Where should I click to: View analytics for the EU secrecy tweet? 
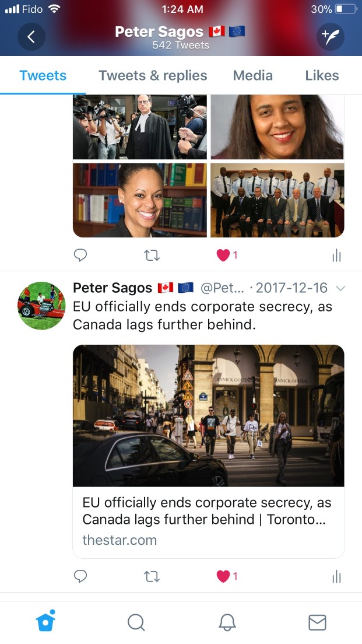click(x=336, y=577)
